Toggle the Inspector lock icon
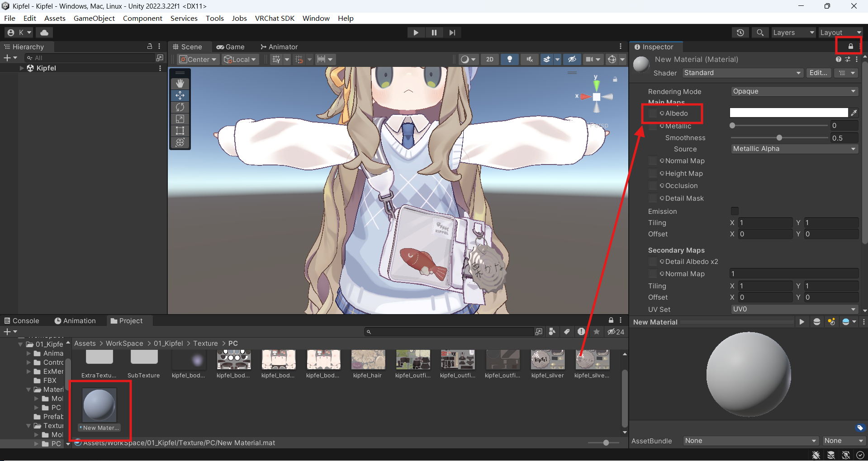Screen dimensions: 868x461 [x=850, y=46]
